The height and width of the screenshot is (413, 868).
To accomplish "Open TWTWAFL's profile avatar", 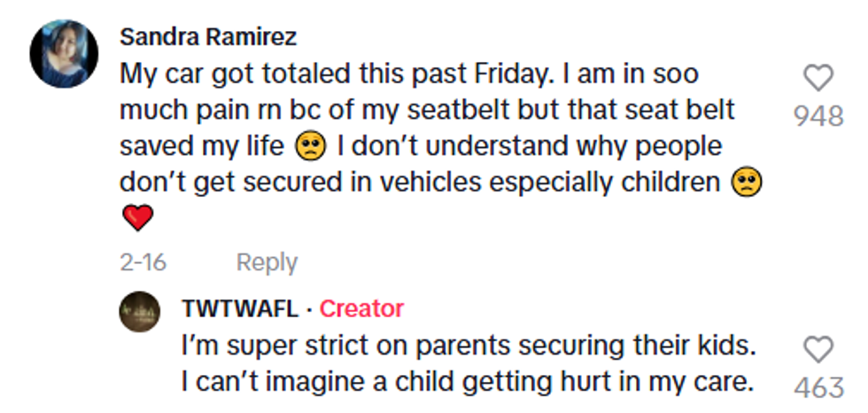I will click(x=140, y=313).
